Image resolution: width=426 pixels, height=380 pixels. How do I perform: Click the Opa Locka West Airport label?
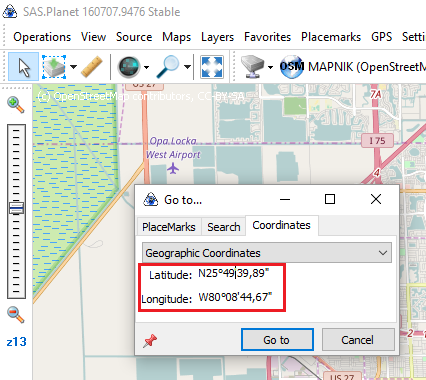173,148
